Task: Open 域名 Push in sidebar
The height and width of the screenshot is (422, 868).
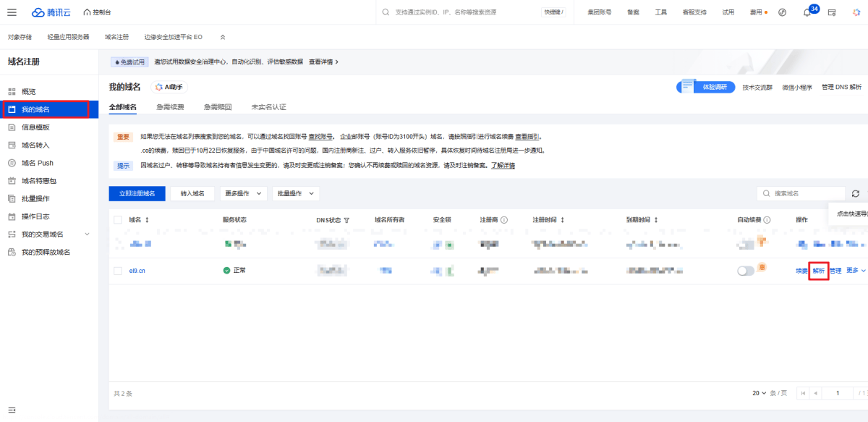Action: pyautogui.click(x=38, y=163)
